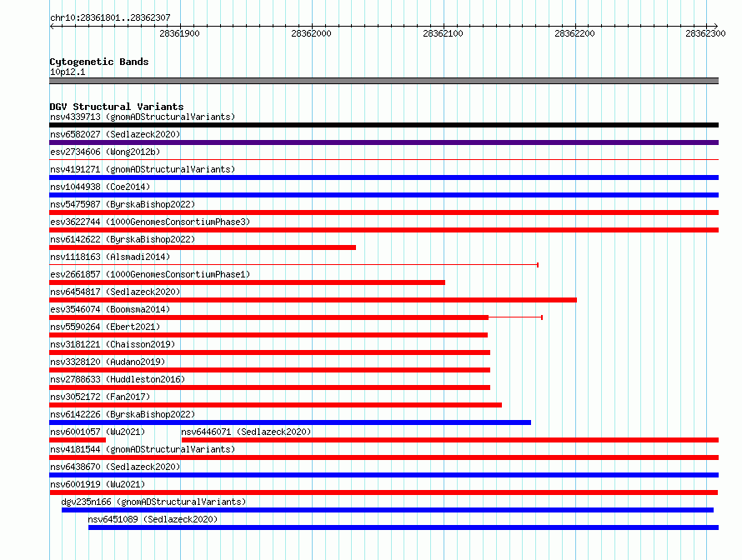Click the Cytogenetic Bands track title
Screen dimensions: 742x560
[x=99, y=62]
